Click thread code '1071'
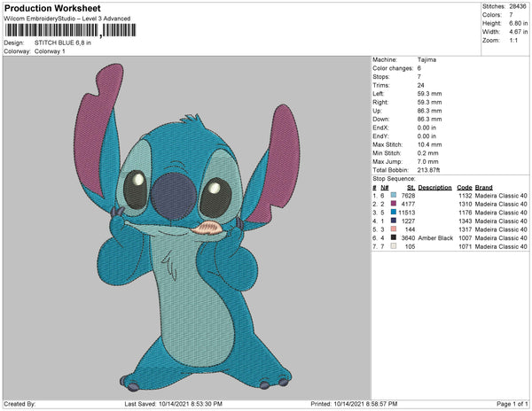The width and height of the screenshot is (532, 411). pyautogui.click(x=465, y=246)
